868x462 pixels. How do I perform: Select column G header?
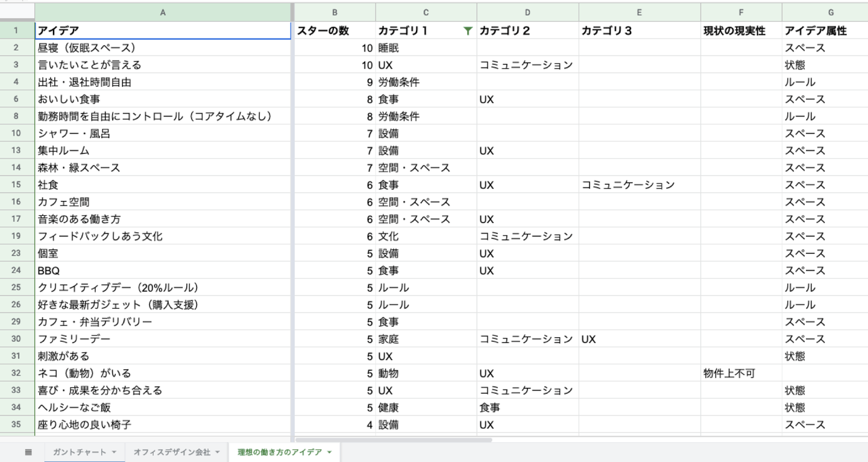(x=825, y=12)
